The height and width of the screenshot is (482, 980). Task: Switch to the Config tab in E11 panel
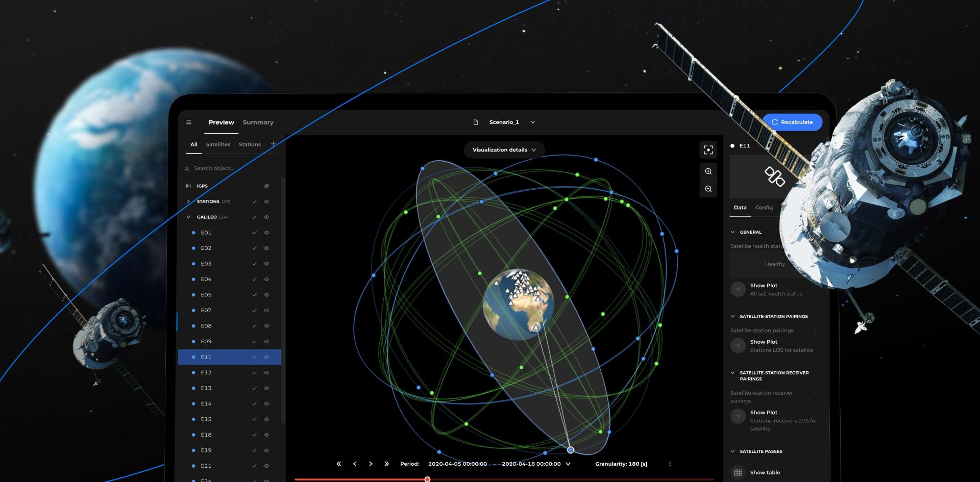click(764, 208)
